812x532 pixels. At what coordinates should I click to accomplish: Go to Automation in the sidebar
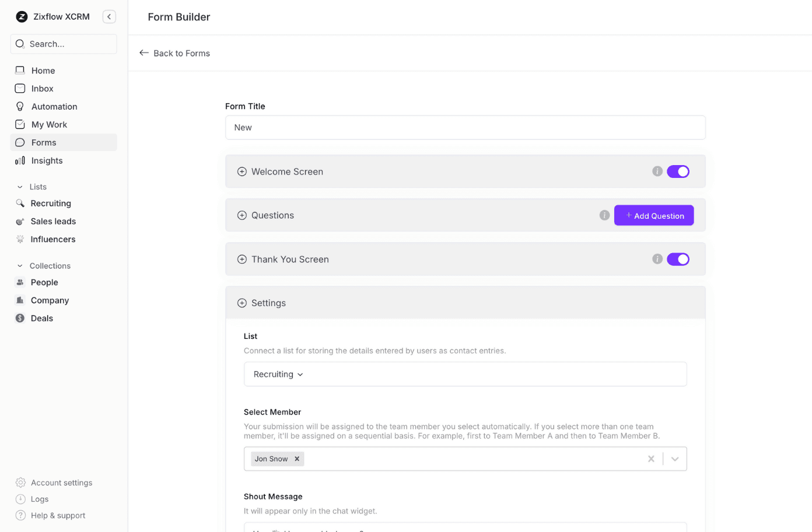[54, 107]
